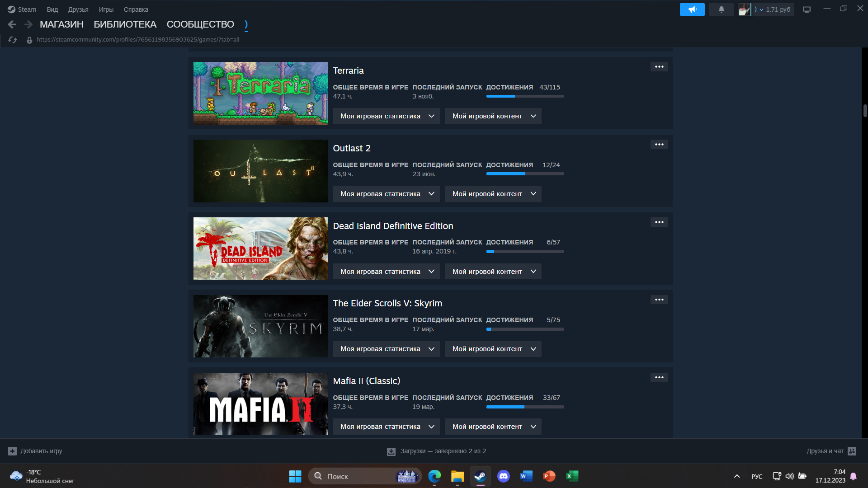Click the downloads icon in the bottom bar
Screen dimensions: 868x488
click(391, 451)
